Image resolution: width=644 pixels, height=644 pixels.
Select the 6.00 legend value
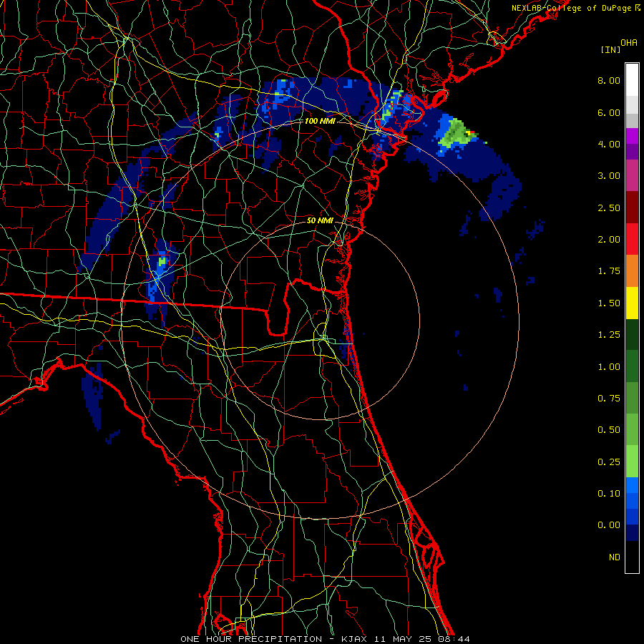pos(609,112)
